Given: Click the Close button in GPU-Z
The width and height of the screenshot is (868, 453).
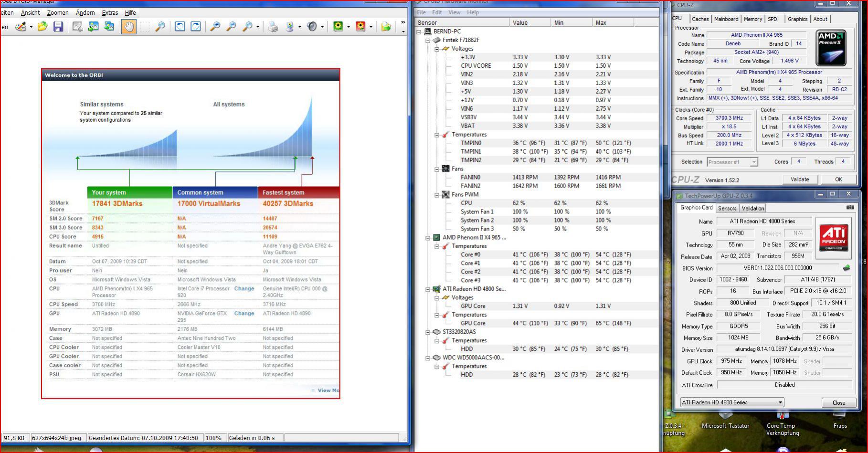Looking at the screenshot, I should click(839, 403).
